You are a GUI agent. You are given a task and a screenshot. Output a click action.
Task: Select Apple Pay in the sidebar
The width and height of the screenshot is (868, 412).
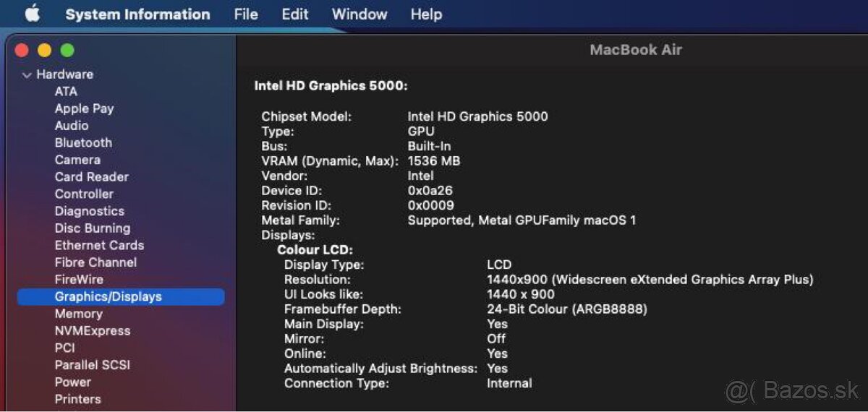pyautogui.click(x=84, y=108)
